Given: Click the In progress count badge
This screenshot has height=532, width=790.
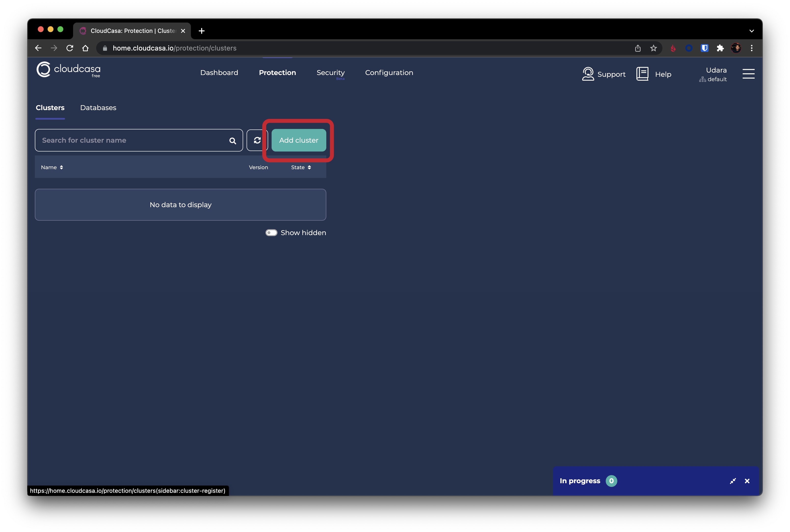Looking at the screenshot, I should point(611,481).
